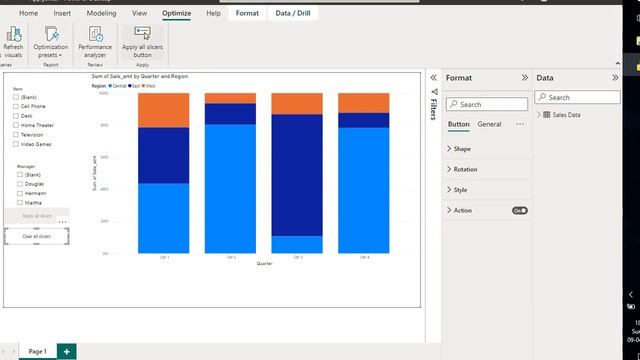Click the Central legend color marker

110,86
